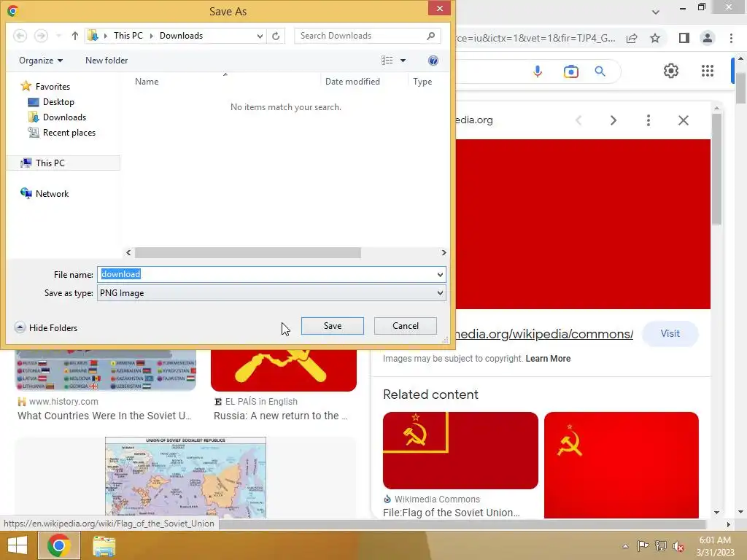Open Windows Start button

[x=18, y=545]
